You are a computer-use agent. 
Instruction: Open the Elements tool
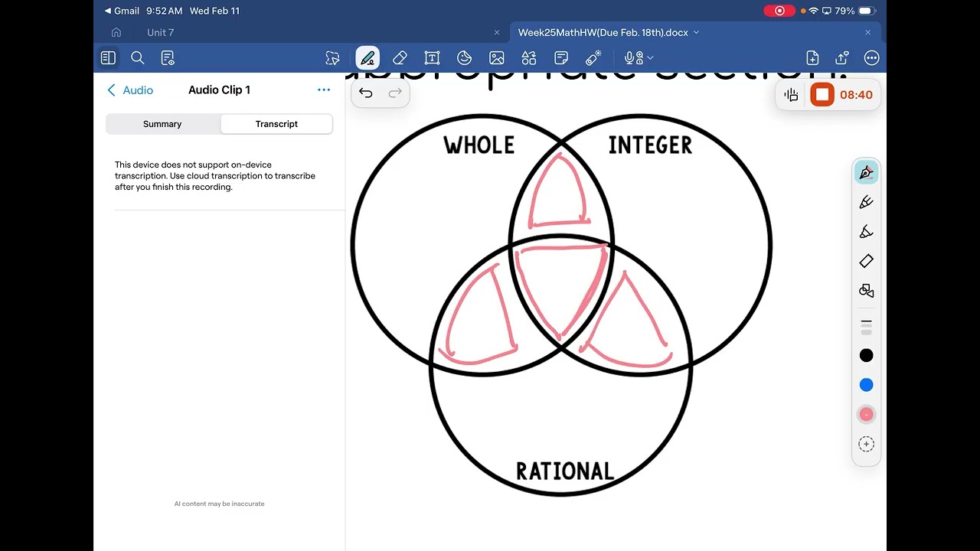[529, 58]
